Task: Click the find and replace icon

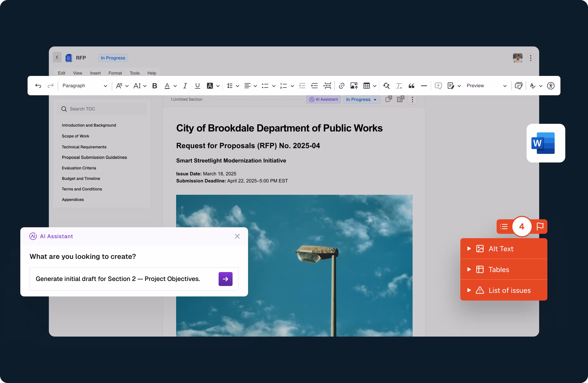Action: click(x=386, y=86)
